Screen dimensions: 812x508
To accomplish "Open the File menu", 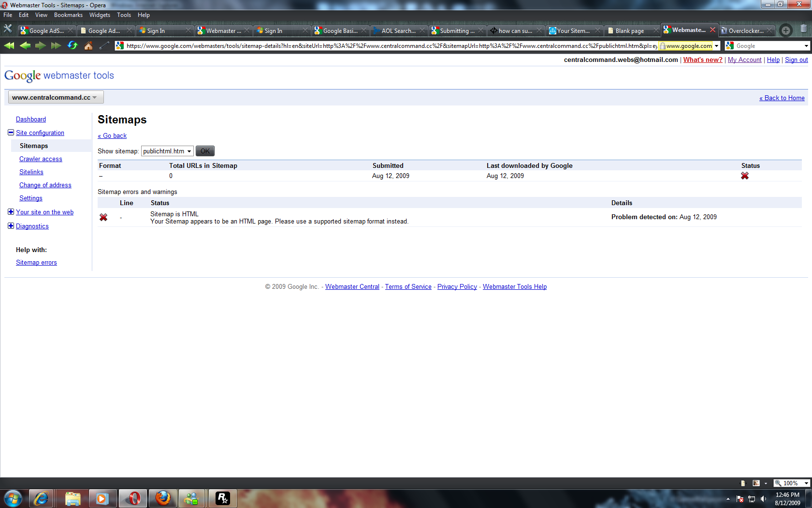I will [x=8, y=15].
